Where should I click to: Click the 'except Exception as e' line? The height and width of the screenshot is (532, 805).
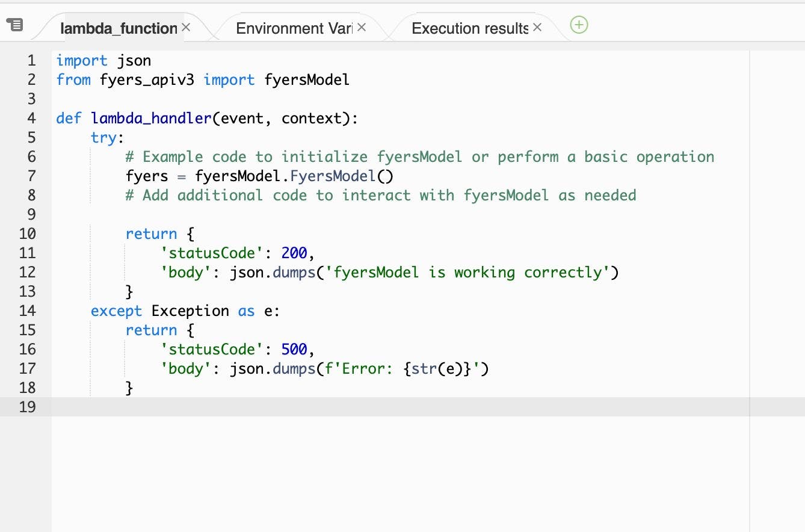185,311
